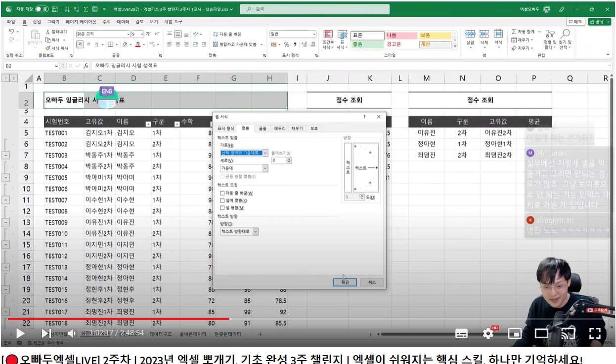Viewport: 616px width, 364px height.
Task: Switch to the 테두리 dialog tab
Action: point(280,128)
